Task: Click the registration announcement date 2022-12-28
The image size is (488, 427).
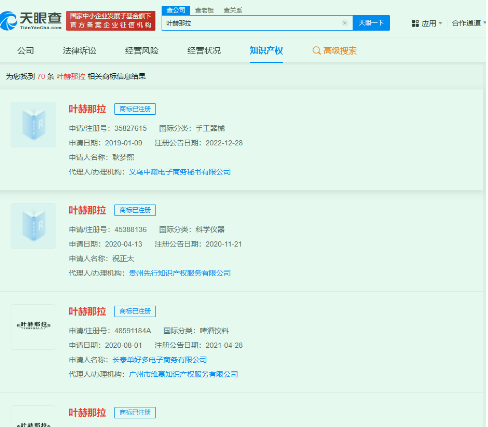Action: coord(224,143)
